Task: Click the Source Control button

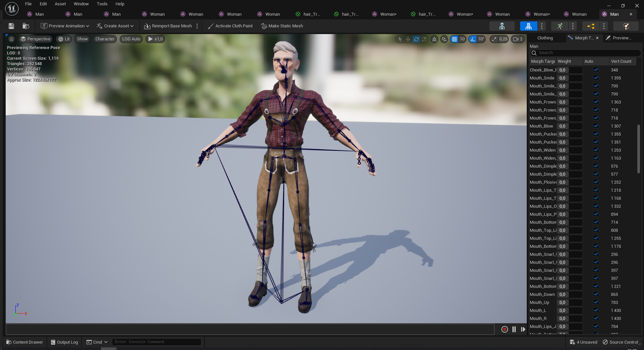Action: click(620, 342)
